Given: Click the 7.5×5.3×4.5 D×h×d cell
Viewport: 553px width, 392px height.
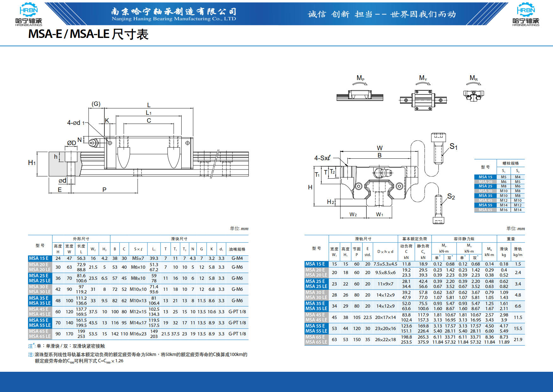Looking at the screenshot, I should pyautogui.click(x=385, y=264).
